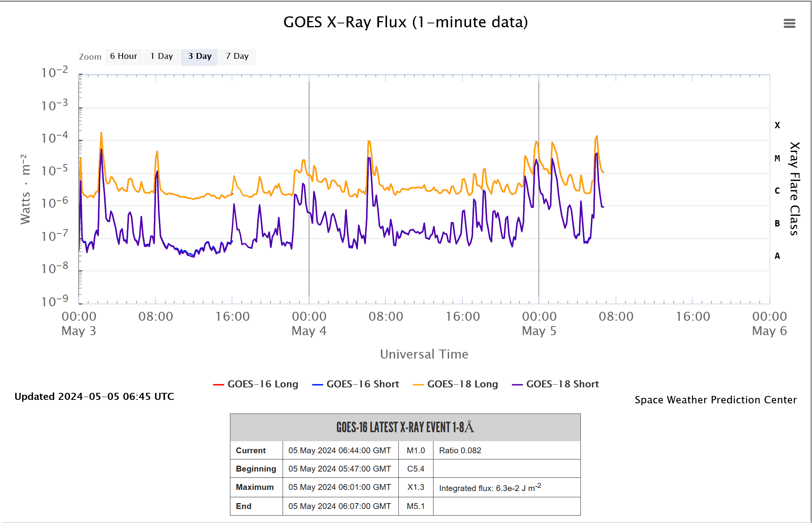
Task: Hide the GOES-18 Long series
Action: 462,384
